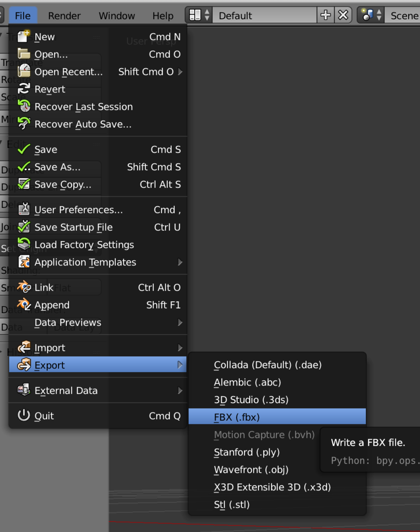Click the External Data icon
This screenshot has width=420, height=532.
24,390
